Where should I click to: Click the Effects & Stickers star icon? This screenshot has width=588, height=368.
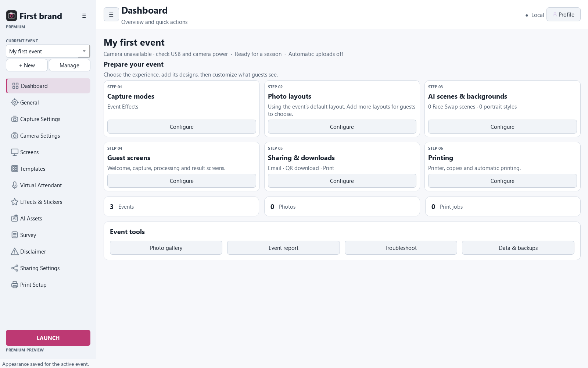tap(15, 202)
